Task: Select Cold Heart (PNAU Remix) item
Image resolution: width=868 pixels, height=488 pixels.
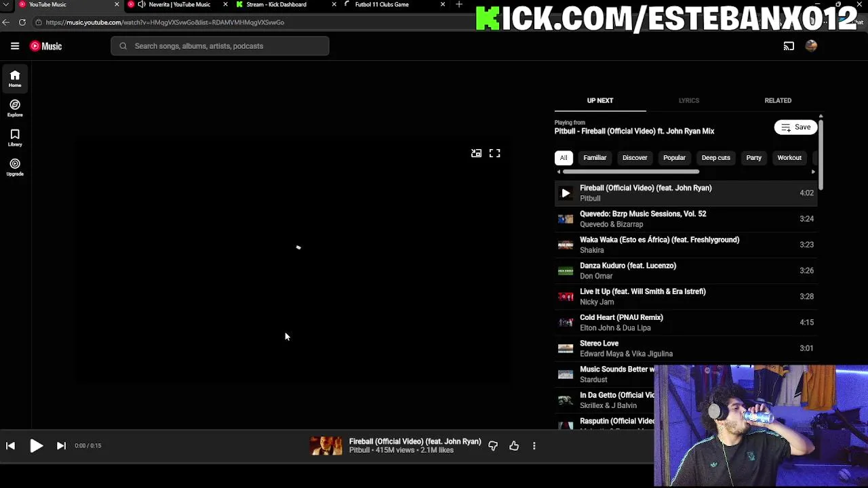Action: tap(686, 323)
